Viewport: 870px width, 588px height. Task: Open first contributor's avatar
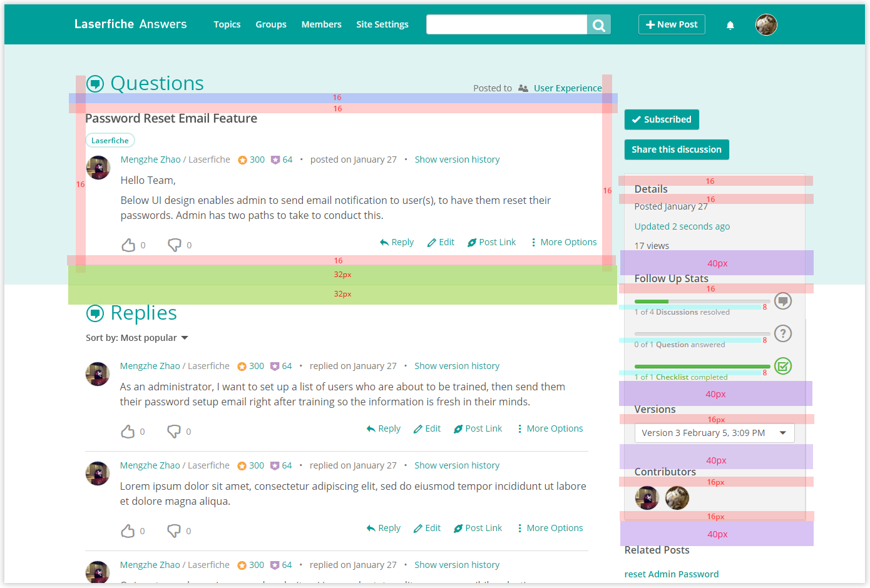pos(647,498)
